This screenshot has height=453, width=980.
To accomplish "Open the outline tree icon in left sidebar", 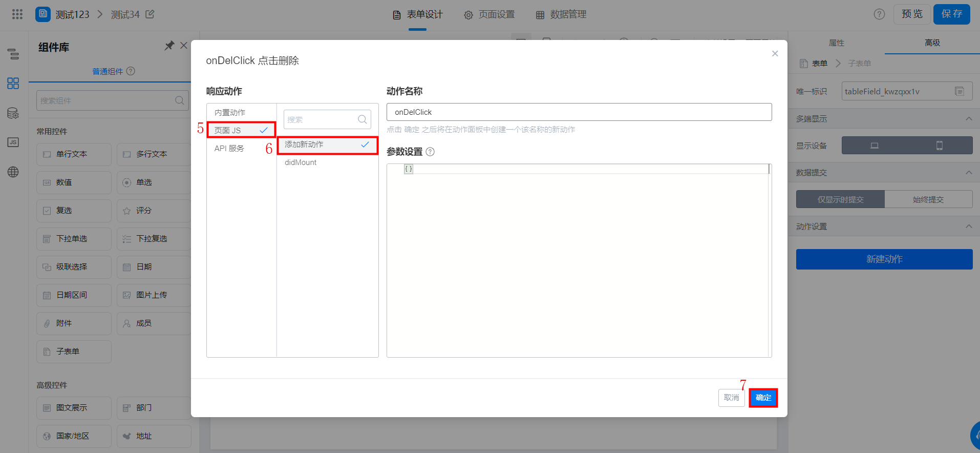I will coord(13,54).
